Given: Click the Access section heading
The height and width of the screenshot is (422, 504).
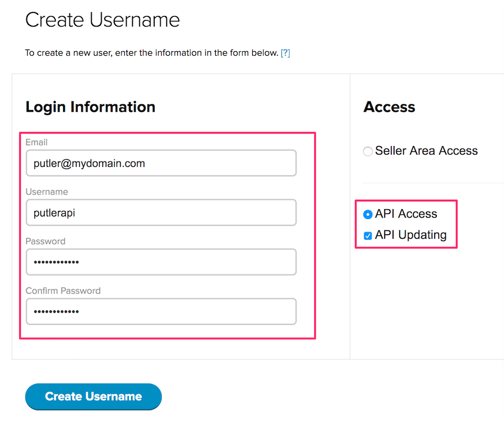Looking at the screenshot, I should point(389,107).
